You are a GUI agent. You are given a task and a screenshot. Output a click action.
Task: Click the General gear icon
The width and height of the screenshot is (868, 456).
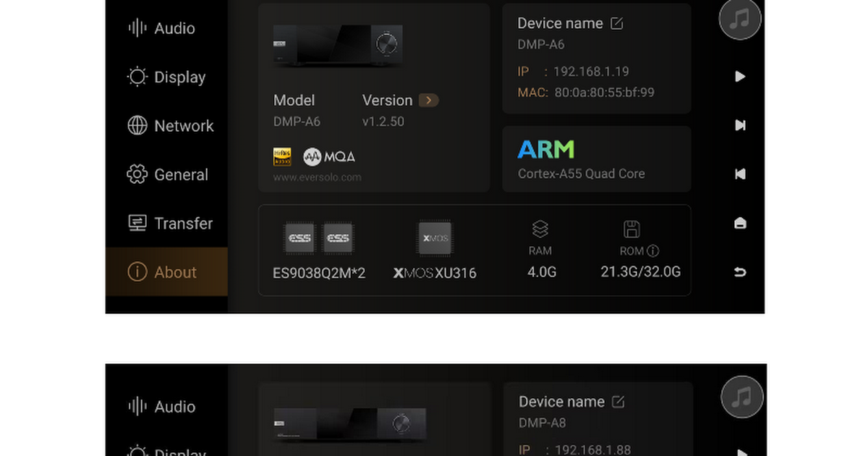[137, 174]
